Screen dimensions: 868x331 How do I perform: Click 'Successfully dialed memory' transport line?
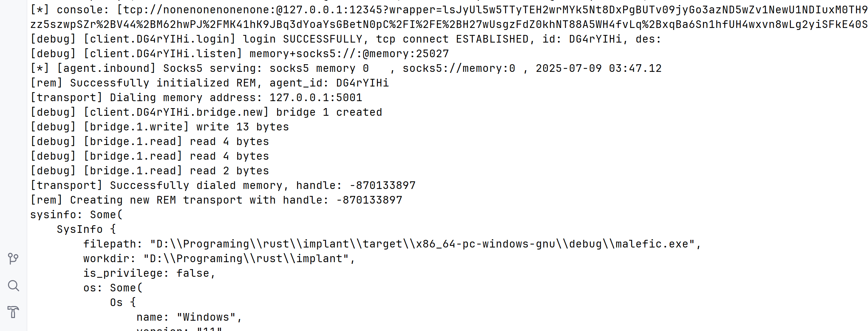223,185
